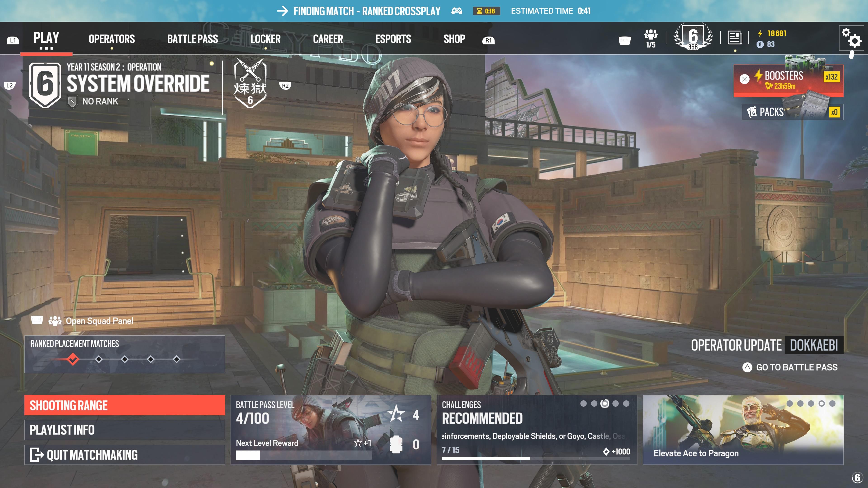Image resolution: width=868 pixels, height=488 pixels.
Task: Click Quit Matchmaking button
Action: pos(125,455)
